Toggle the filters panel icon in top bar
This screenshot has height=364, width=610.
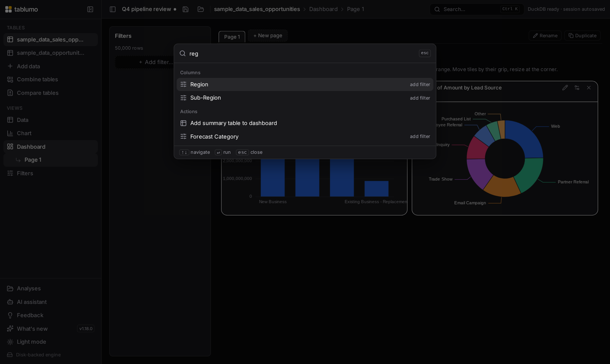113,9
